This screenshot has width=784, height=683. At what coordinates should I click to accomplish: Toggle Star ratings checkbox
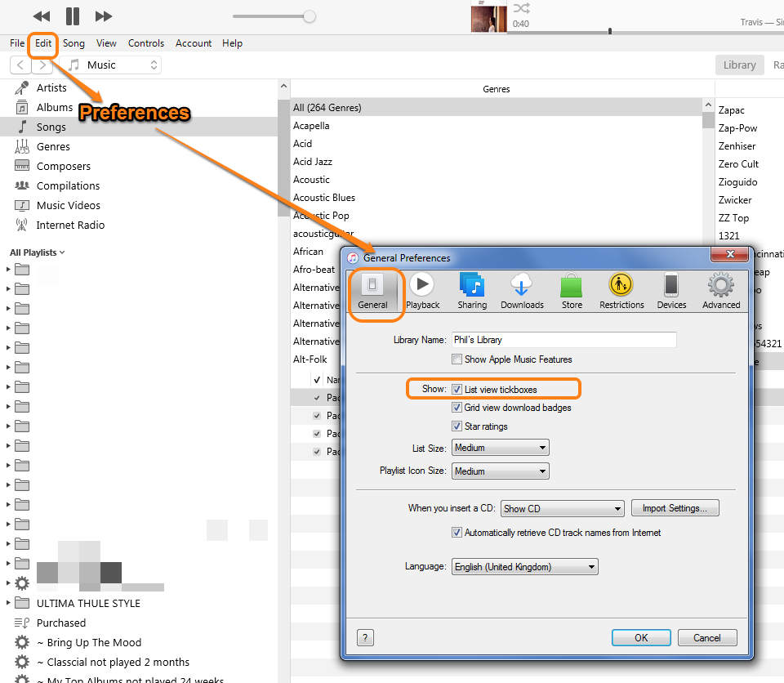click(x=457, y=426)
